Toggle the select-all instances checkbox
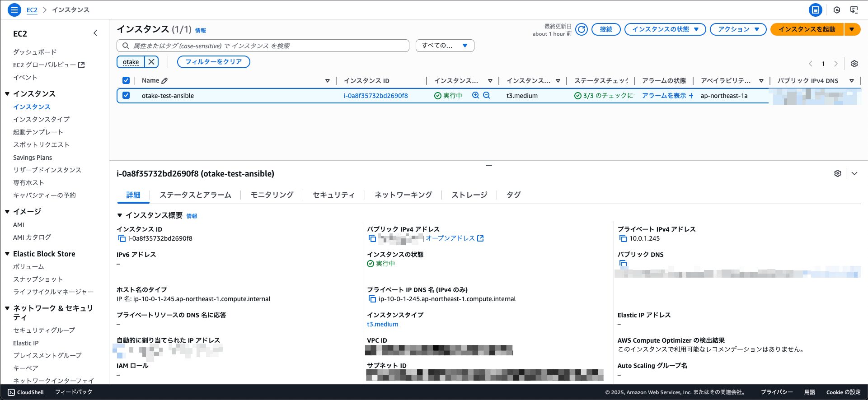868x400 pixels. coord(126,80)
